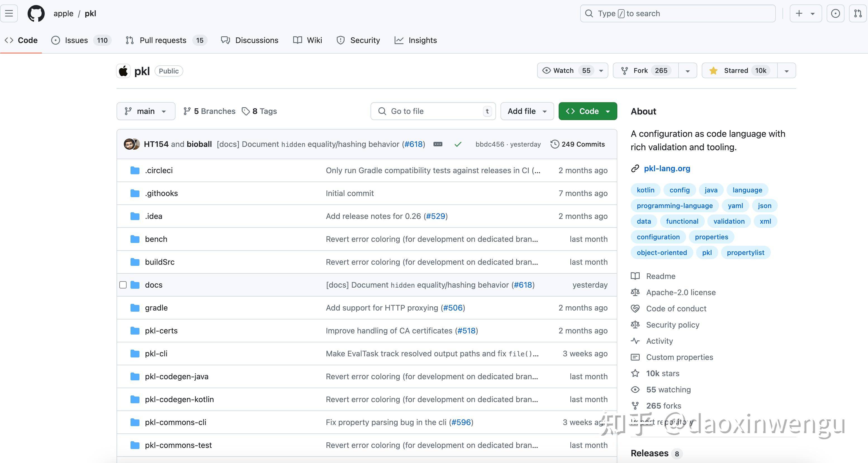Open the Discussions tab
Screen dimensions: 868x463
(x=250, y=40)
